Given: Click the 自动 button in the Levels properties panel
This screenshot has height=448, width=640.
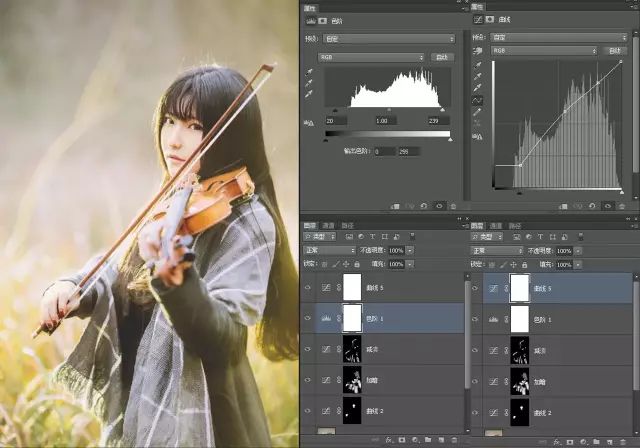Looking at the screenshot, I should point(442,58).
